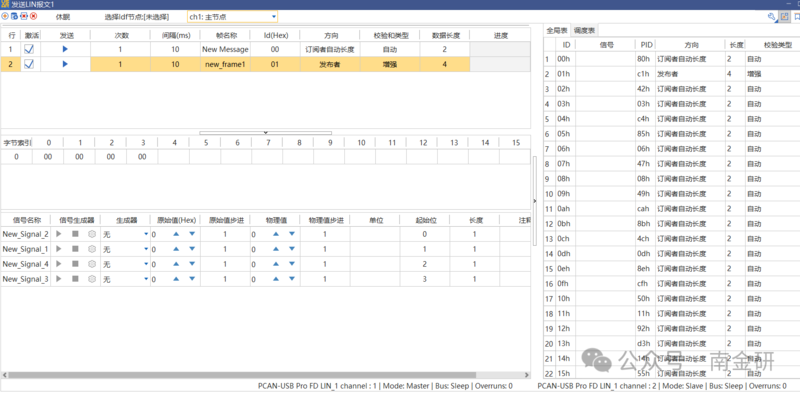
Task: Decrease physical value of New_Signal_4
Action: (x=292, y=264)
